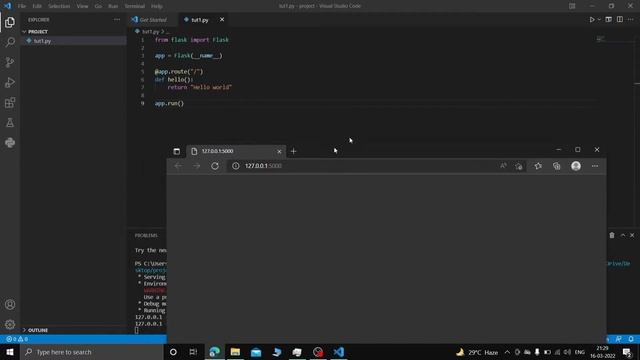640x360 pixels.
Task: Open the View menu
Action: (82, 6)
